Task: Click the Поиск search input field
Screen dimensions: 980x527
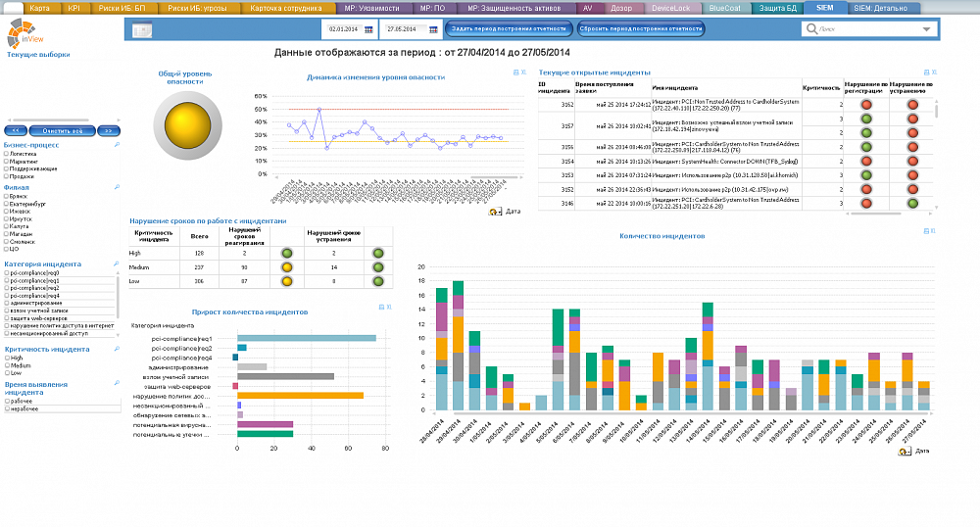Action: [867, 29]
